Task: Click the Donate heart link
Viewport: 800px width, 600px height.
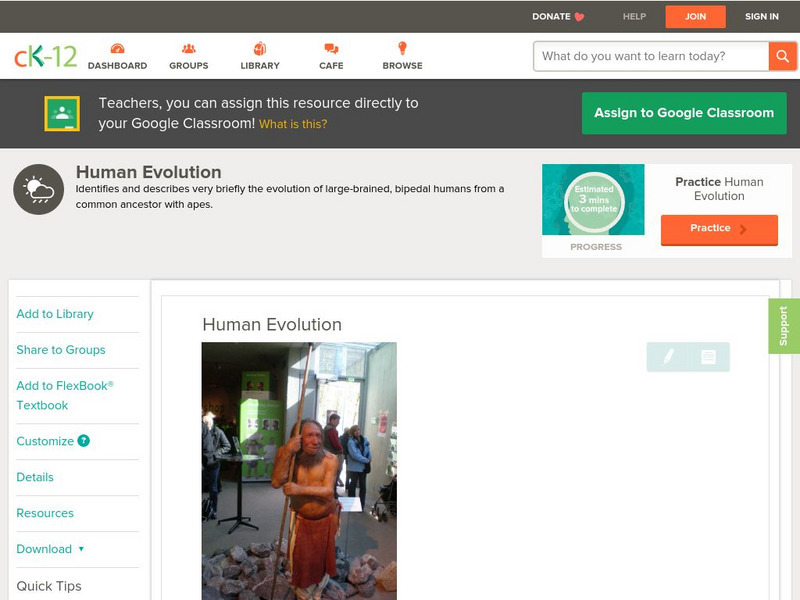Action: [558, 17]
